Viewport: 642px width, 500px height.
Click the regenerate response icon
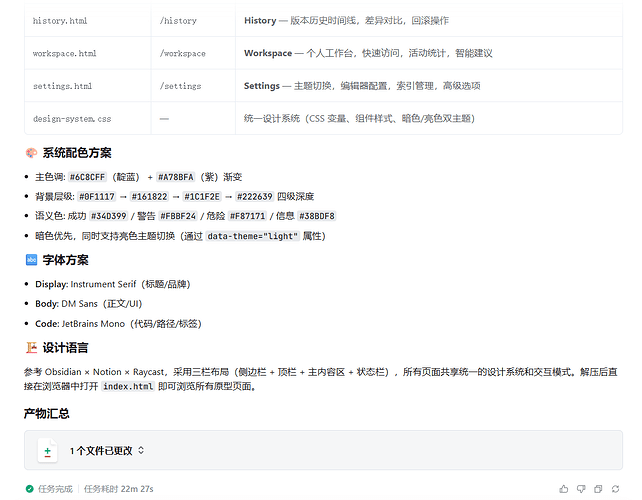(x=615, y=489)
